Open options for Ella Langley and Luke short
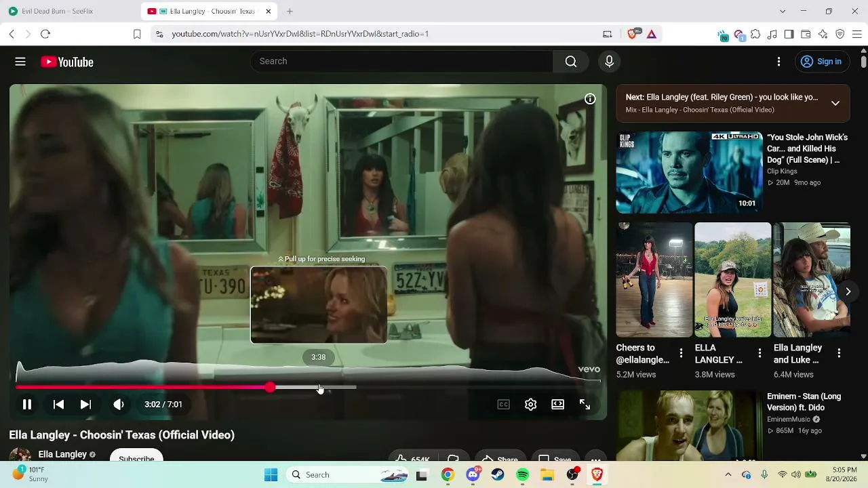 (839, 353)
